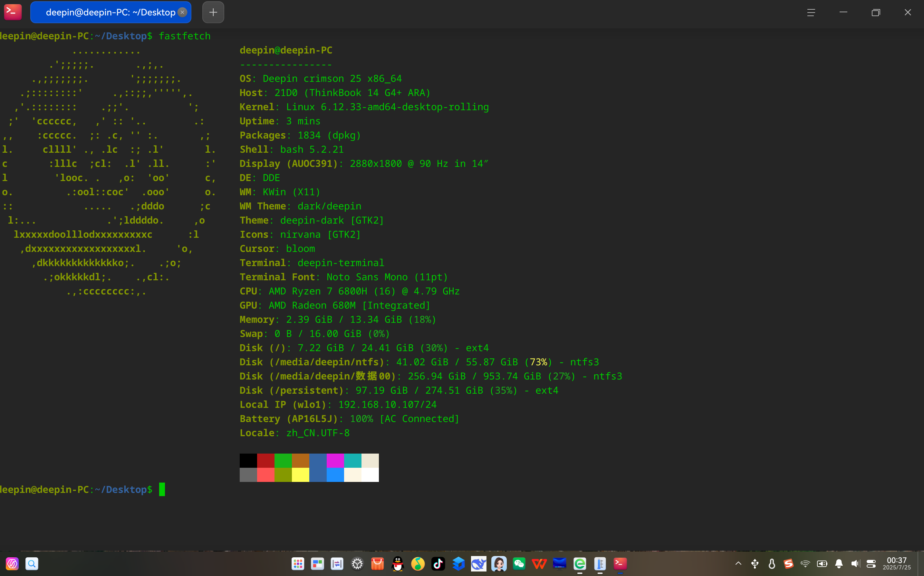Open system Settings gear in dock
The image size is (924, 576).
pyautogui.click(x=357, y=563)
